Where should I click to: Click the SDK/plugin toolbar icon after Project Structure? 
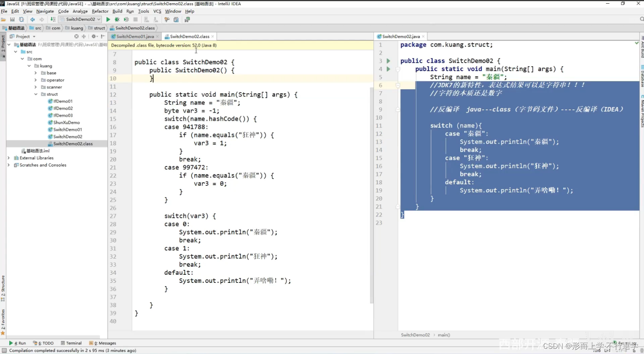187,19
